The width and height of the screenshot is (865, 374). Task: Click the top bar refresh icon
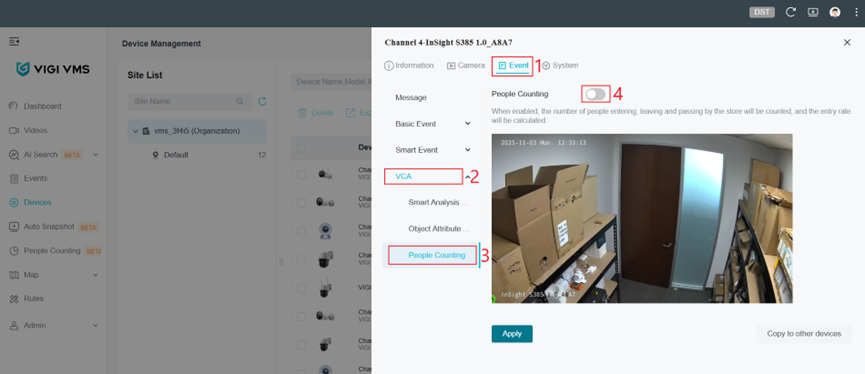pyautogui.click(x=791, y=12)
